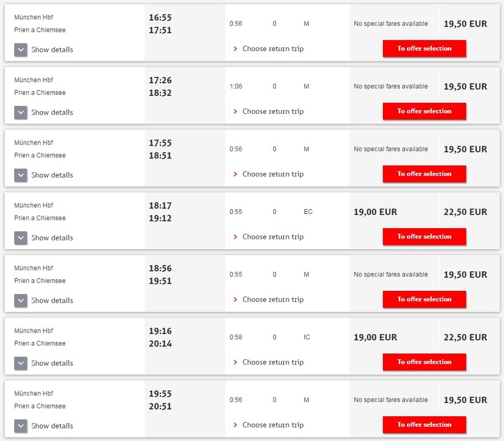
Task: Select the 19,00 EUR saver fare for 18:17
Action: [375, 212]
